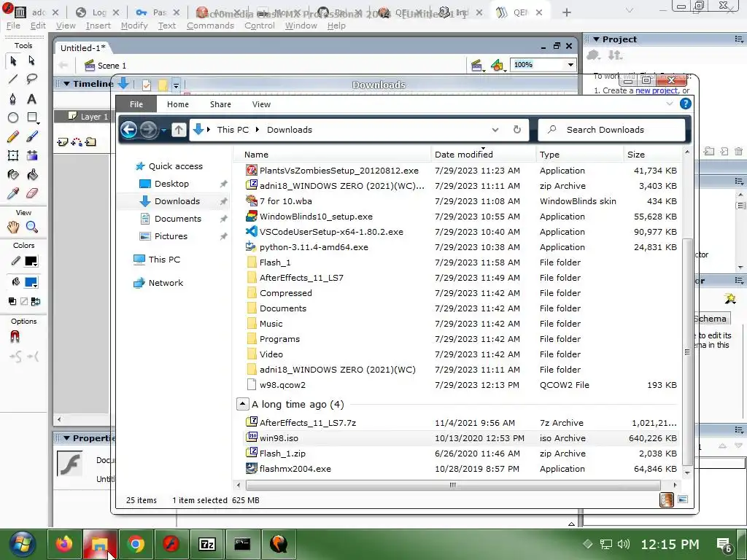Go up one folder level
This screenshot has width=747, height=560.
[179, 130]
